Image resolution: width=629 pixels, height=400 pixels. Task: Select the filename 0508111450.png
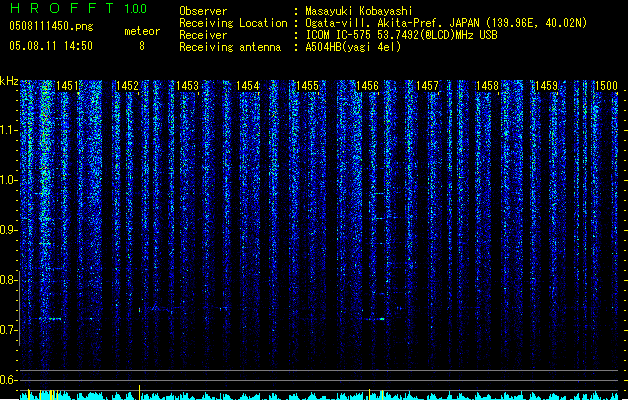click(51, 26)
